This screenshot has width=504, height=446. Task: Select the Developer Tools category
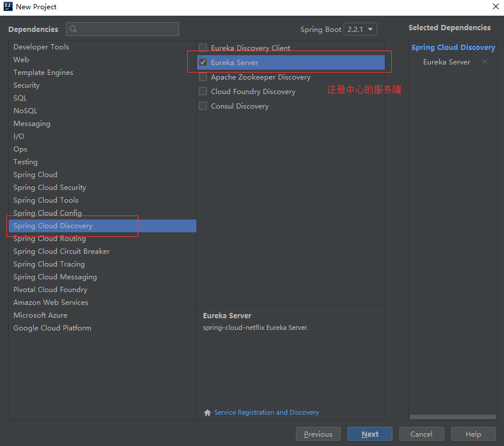[x=102, y=47]
